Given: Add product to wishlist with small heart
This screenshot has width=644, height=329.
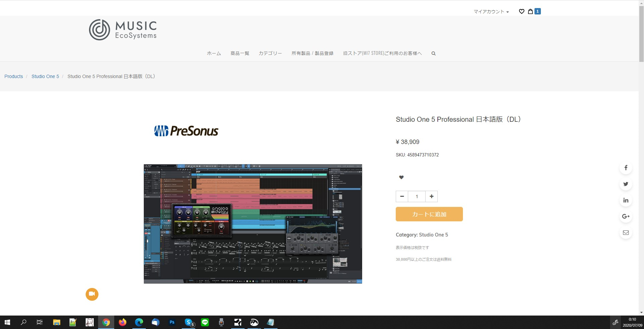Looking at the screenshot, I should tap(401, 177).
